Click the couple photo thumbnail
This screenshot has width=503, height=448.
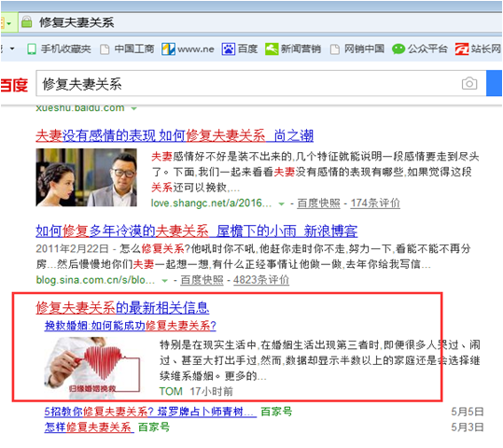coord(86,177)
